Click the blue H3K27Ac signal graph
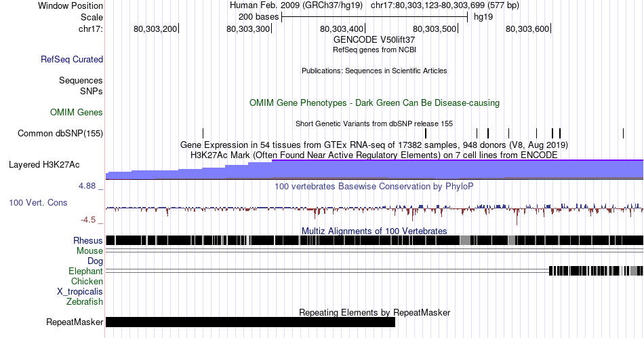This screenshot has height=338, width=644. point(375,170)
